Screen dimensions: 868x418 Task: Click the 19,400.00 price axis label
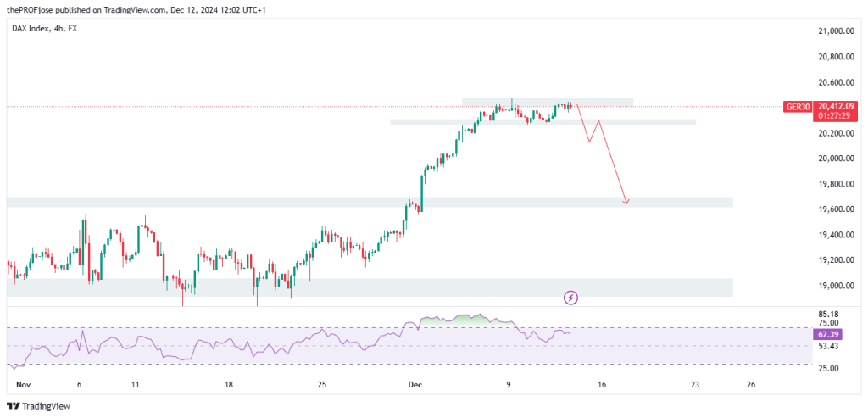(x=838, y=236)
